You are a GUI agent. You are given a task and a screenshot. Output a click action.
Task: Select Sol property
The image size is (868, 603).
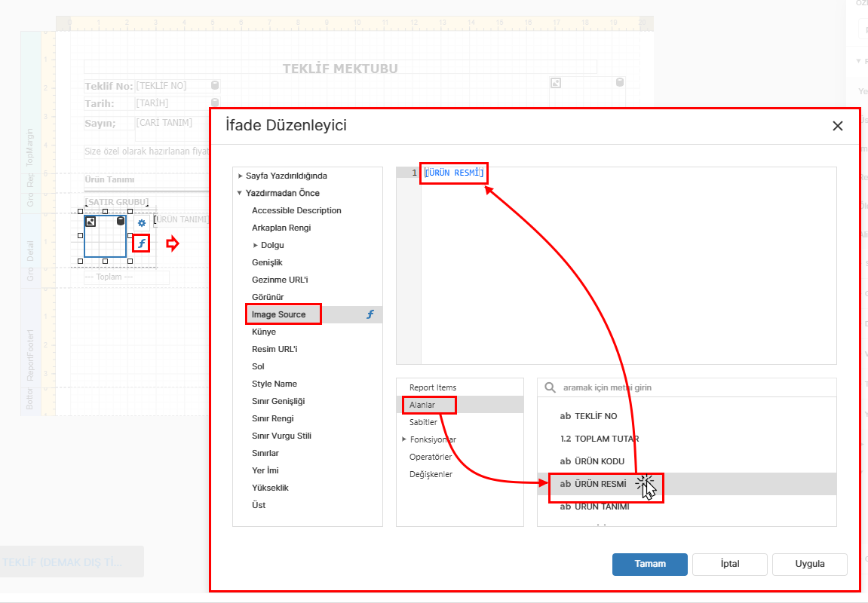pyautogui.click(x=258, y=366)
